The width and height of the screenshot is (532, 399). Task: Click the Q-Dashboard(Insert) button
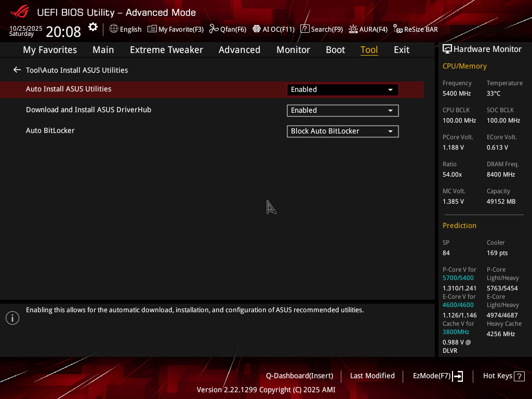point(299,376)
